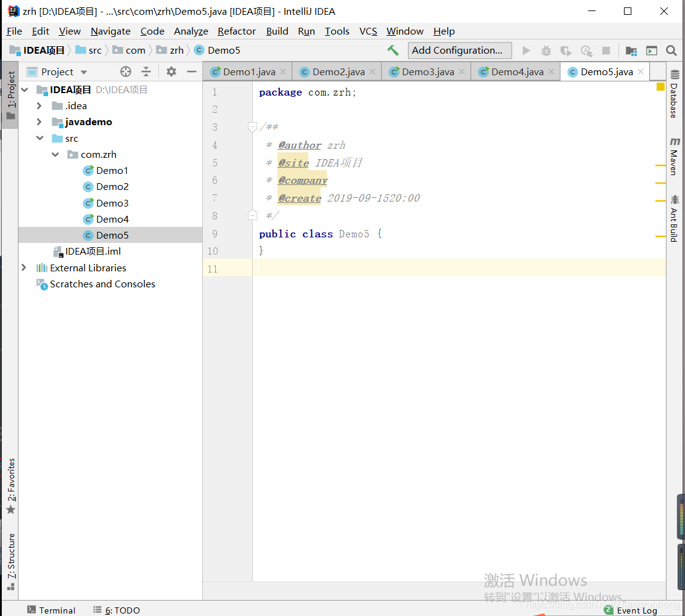
Task: Open the 6: TODO tool window
Action: click(117, 610)
